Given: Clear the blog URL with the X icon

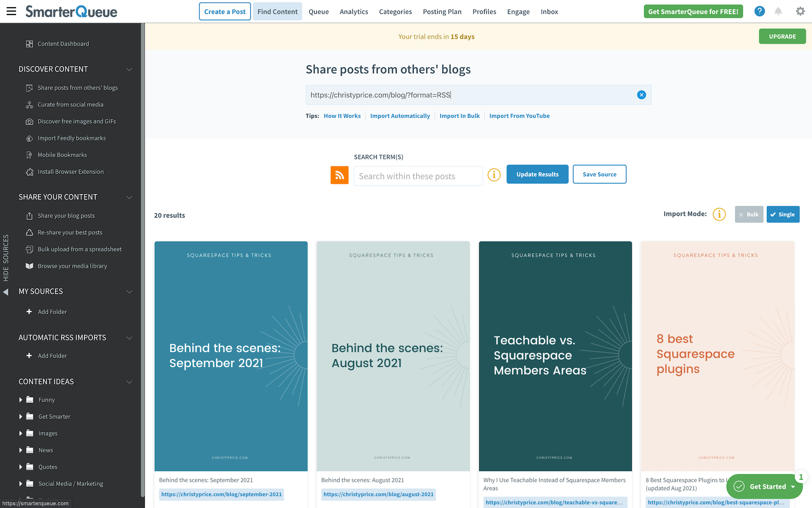Looking at the screenshot, I should 641,95.
